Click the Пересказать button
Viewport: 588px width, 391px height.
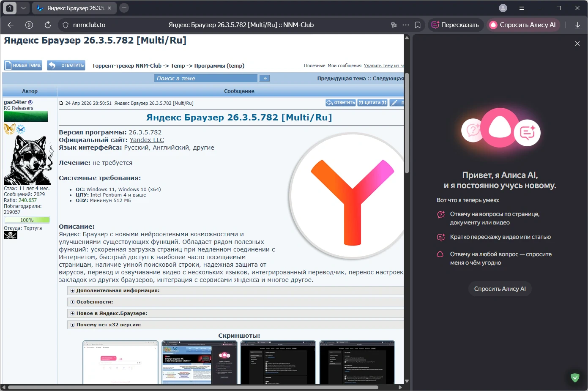455,25
